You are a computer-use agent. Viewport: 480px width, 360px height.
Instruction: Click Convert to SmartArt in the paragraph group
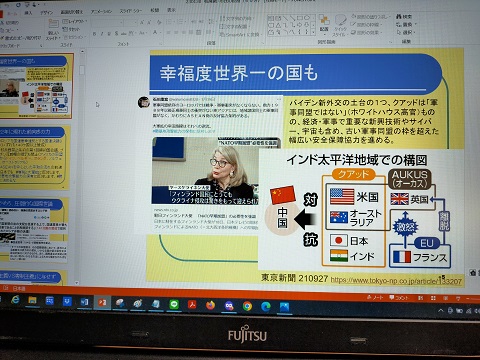click(x=239, y=34)
